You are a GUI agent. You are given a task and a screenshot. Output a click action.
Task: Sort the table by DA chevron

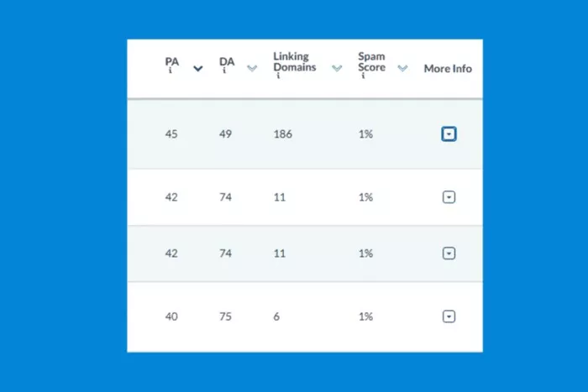(252, 68)
